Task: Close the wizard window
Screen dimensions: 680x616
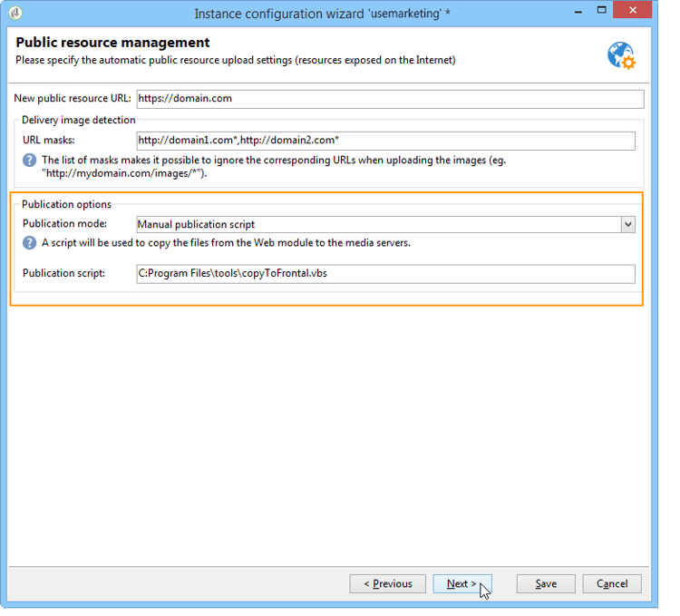Action: [x=633, y=10]
